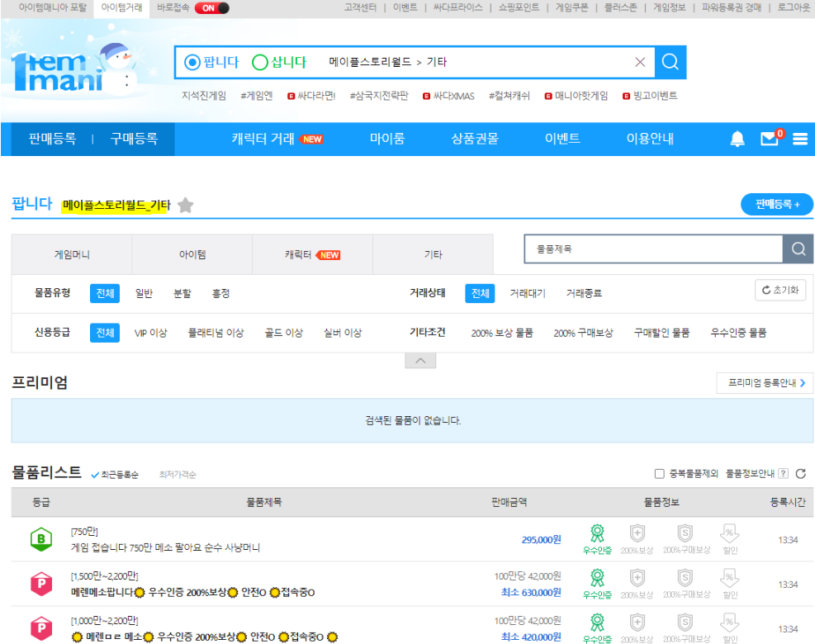Click the 200%구매보상 icon in the 295,000원 row
Screen dimensions: 815x644
[686, 539]
